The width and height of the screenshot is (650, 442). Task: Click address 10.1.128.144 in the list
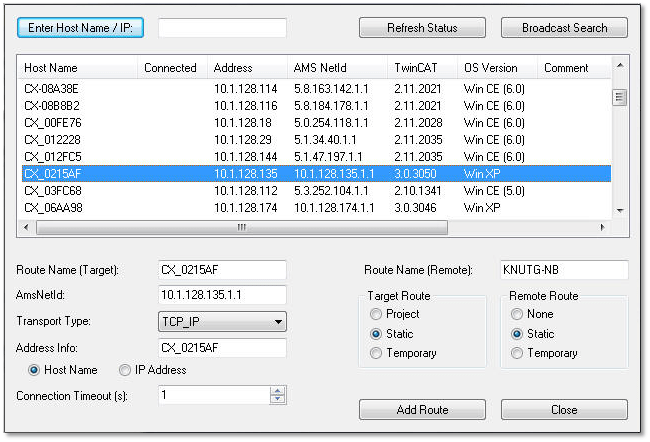[245, 157]
